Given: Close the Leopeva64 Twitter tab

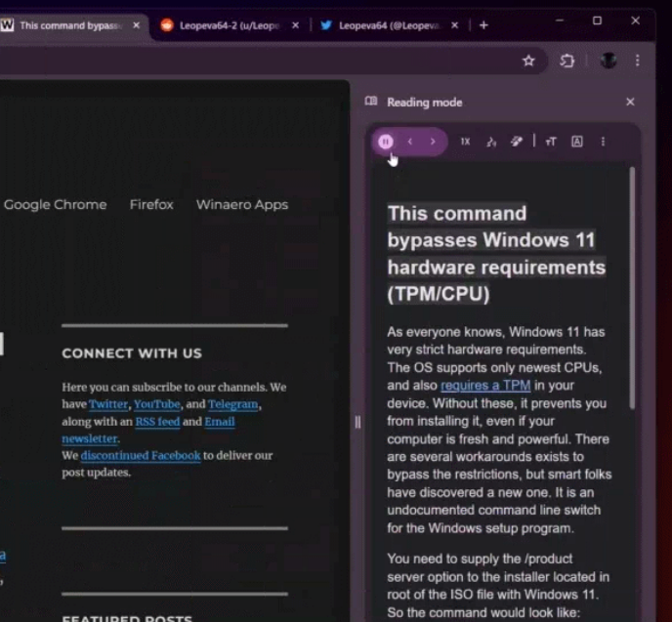Looking at the screenshot, I should coord(455,25).
